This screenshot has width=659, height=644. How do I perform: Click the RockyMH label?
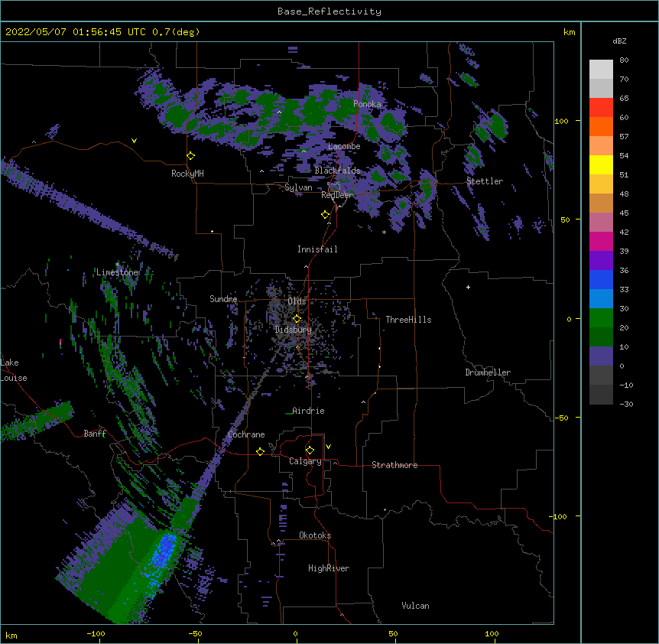[187, 174]
